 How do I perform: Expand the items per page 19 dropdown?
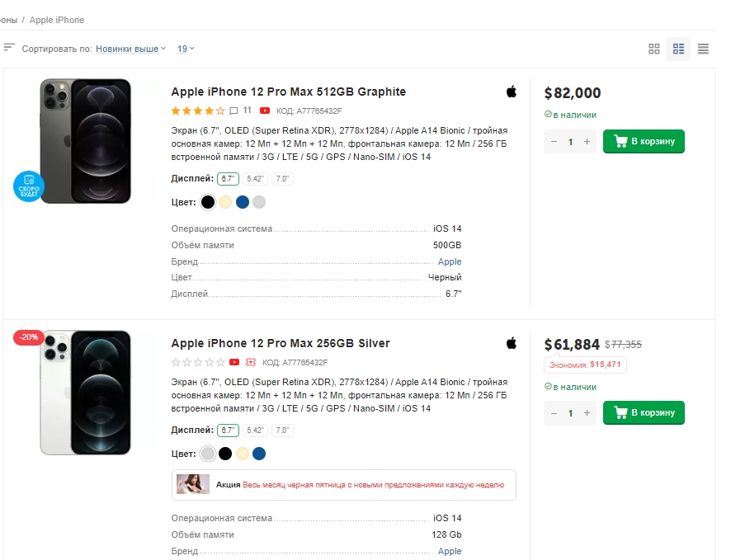pos(186,49)
